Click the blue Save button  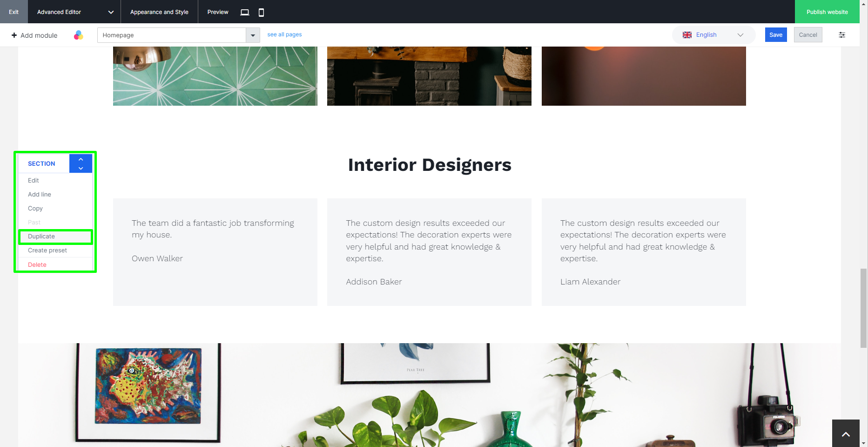776,35
